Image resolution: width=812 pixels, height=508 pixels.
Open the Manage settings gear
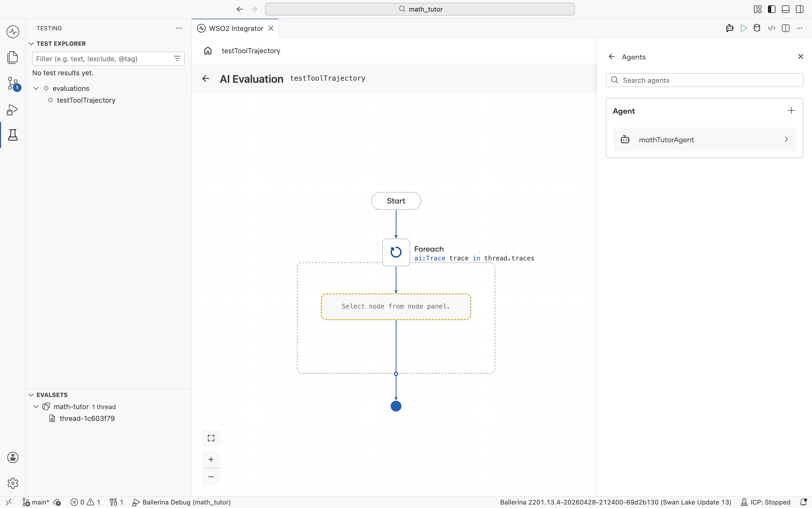point(13,483)
